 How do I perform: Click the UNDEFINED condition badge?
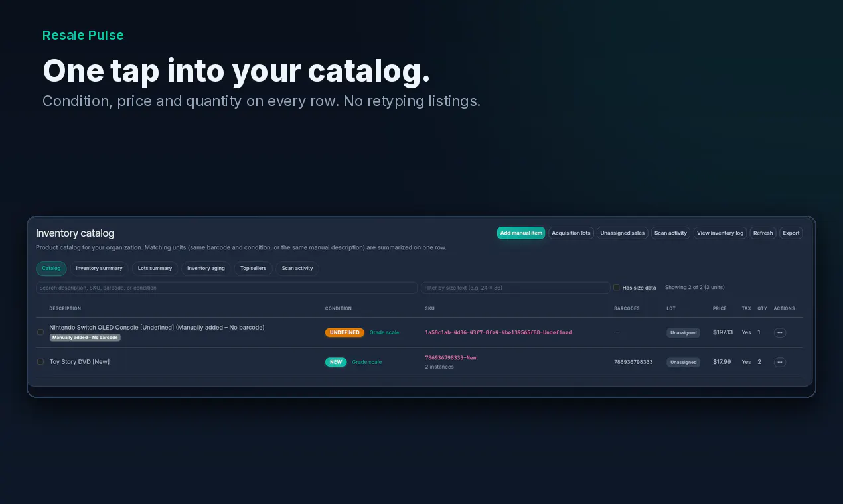(345, 332)
